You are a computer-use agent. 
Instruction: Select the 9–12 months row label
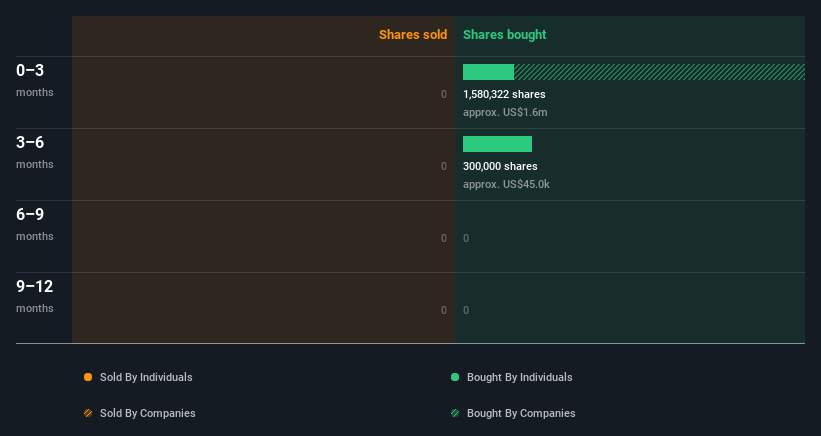tap(35, 296)
